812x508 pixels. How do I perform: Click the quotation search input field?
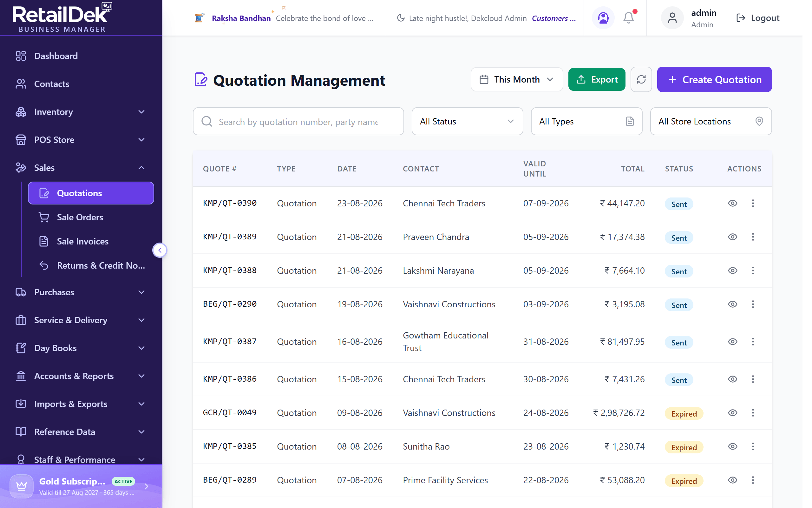coord(298,121)
